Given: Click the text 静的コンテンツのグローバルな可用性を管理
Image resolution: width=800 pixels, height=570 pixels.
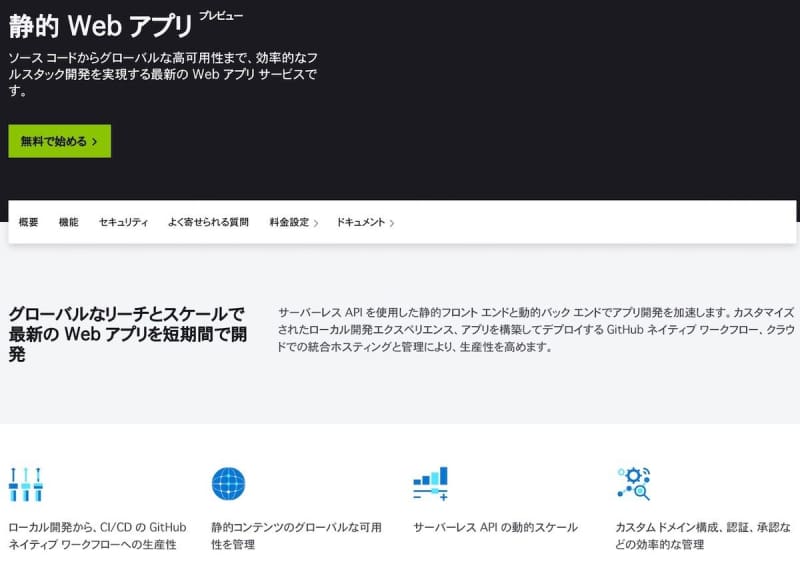Looking at the screenshot, I should 296,535.
